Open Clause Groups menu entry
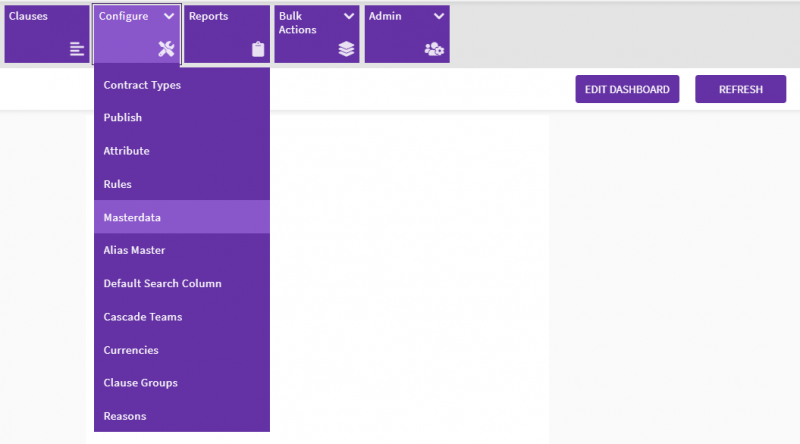800x444 pixels. pos(140,383)
